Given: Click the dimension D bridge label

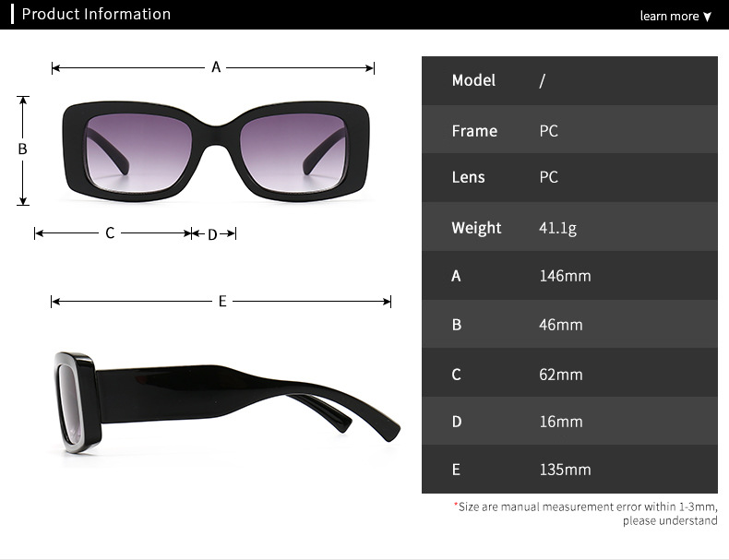Looking at the screenshot, I should (212, 234).
